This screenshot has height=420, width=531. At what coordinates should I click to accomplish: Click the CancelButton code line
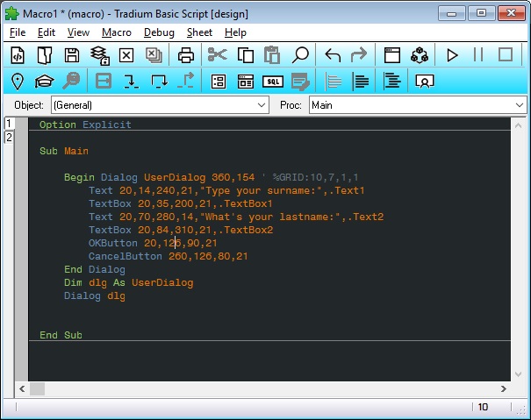[x=169, y=256]
